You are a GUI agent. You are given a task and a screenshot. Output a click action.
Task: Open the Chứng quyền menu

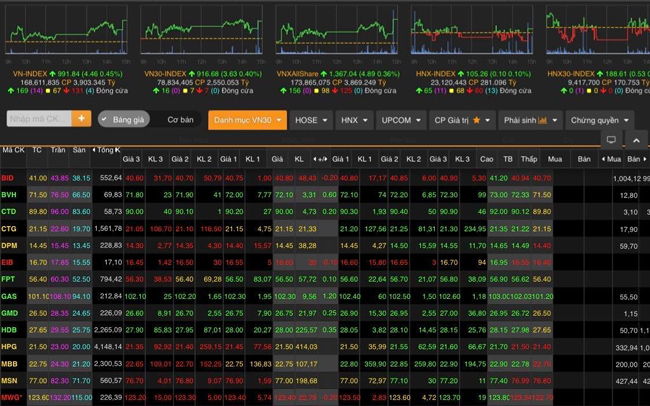click(599, 120)
